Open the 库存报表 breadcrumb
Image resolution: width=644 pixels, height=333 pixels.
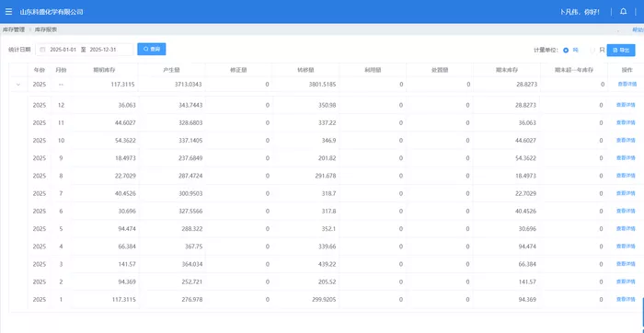coord(46,29)
